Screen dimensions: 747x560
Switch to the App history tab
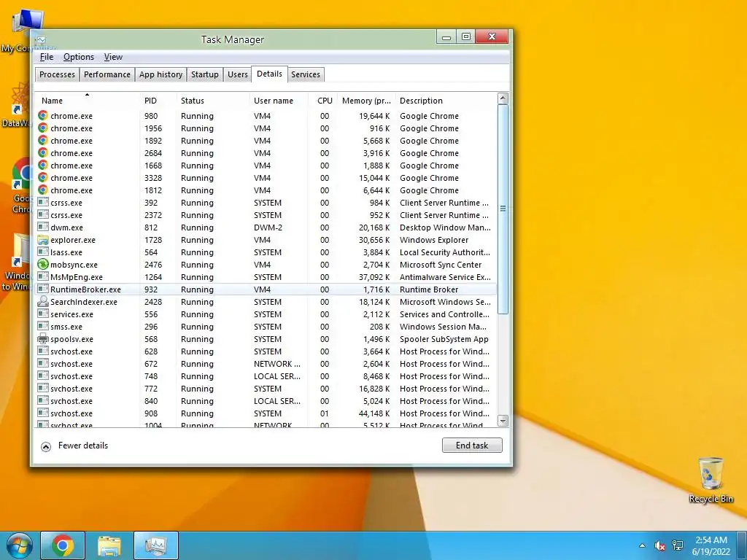[x=160, y=75]
